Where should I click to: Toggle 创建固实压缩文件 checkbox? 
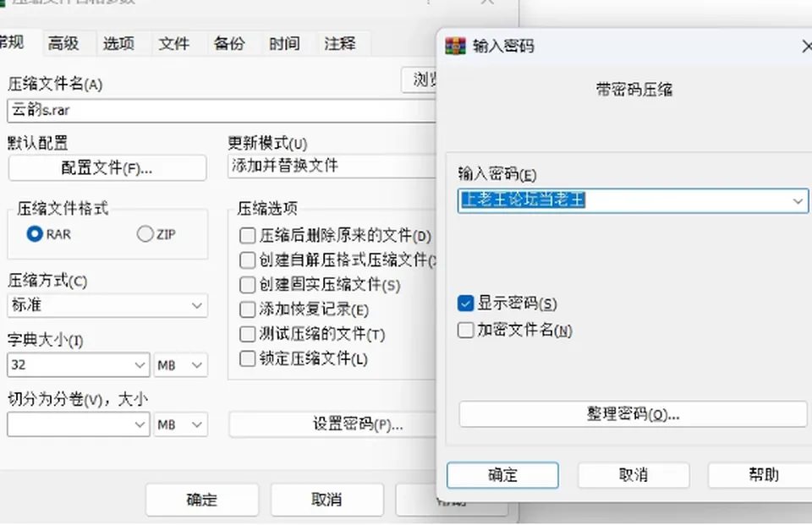point(248,285)
